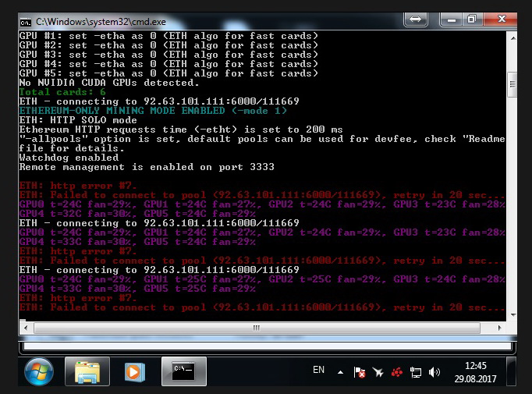
Task: Open Windows Media Player from the taskbar
Action: tap(134, 372)
